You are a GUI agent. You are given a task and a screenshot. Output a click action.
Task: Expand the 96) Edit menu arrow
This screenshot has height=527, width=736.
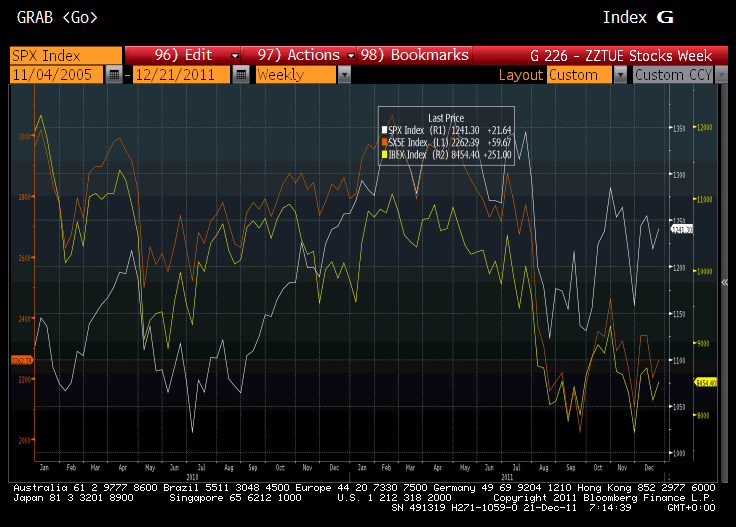click(235, 56)
